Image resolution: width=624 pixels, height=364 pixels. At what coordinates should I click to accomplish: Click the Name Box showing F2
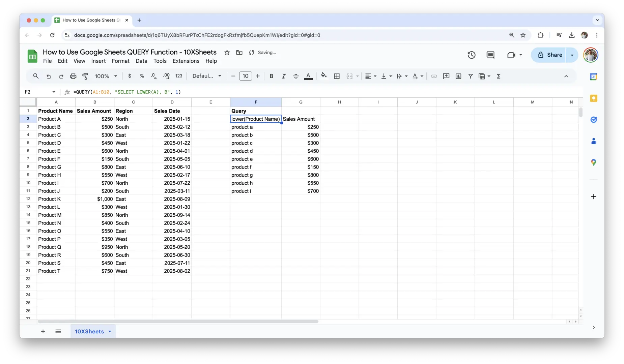pyautogui.click(x=39, y=92)
